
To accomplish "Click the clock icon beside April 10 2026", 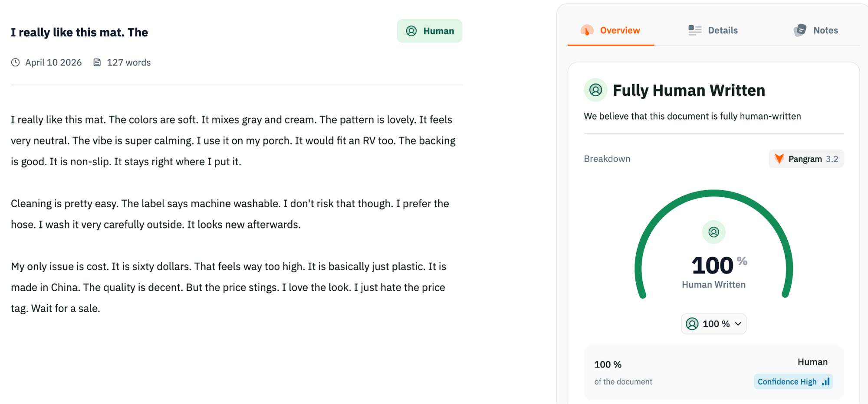I will [x=16, y=62].
